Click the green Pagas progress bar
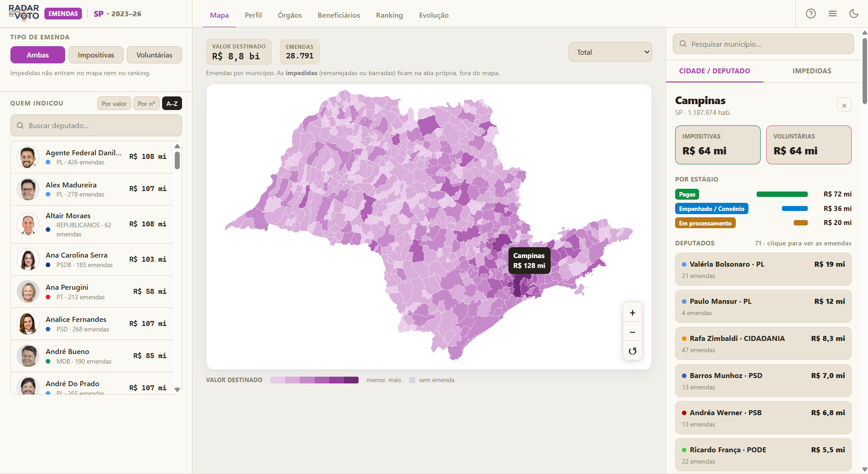The image size is (868, 474). pos(782,194)
